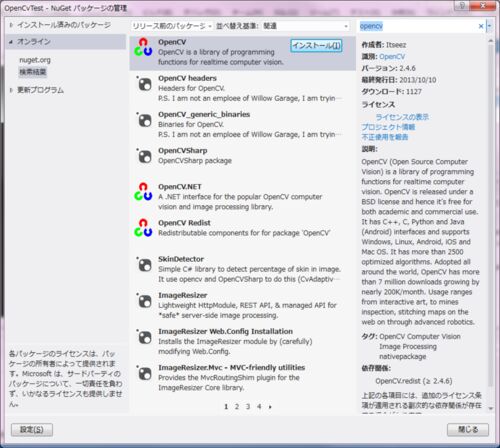Click the OpenCVSharp package icon
This screenshot has width=500, height=448.
(x=145, y=157)
